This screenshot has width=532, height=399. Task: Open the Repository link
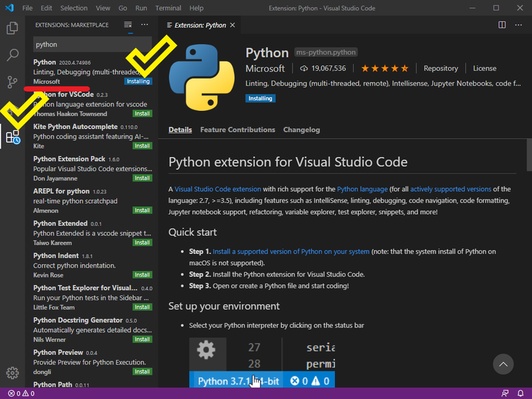coord(440,69)
